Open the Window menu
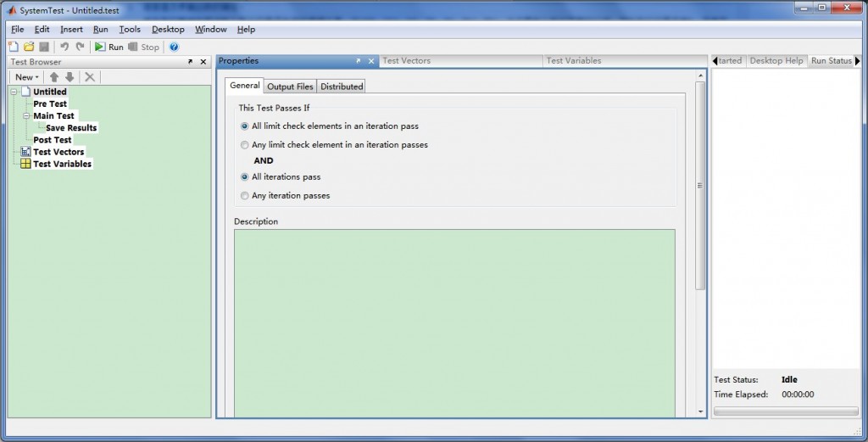868x442 pixels. 210,30
